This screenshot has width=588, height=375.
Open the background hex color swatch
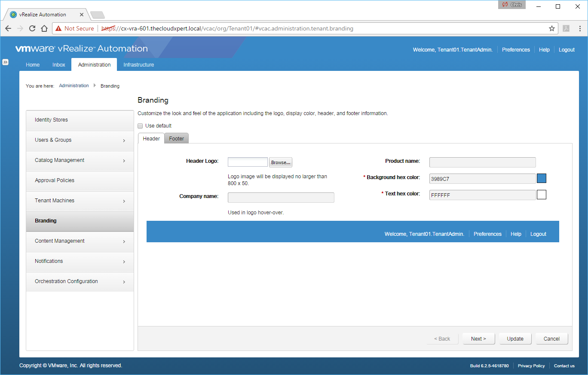(x=541, y=178)
